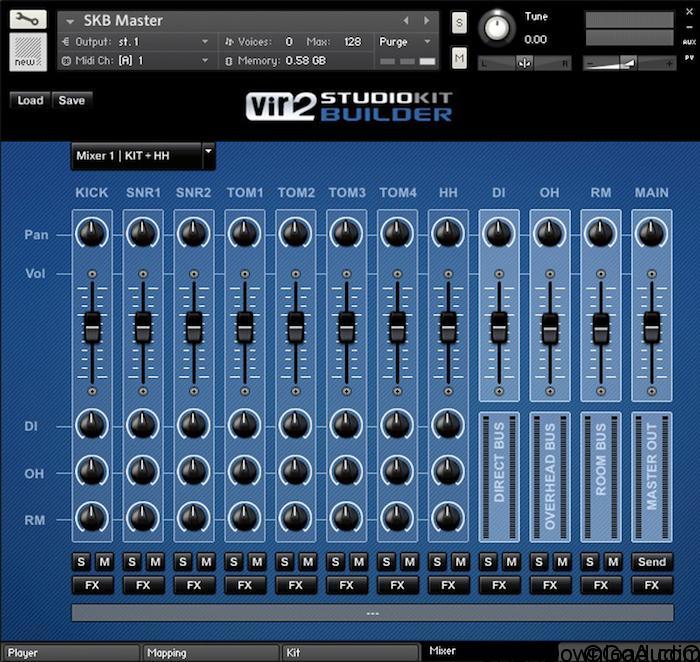Open FX for the OH bus
The height and width of the screenshot is (662, 700).
point(551,585)
